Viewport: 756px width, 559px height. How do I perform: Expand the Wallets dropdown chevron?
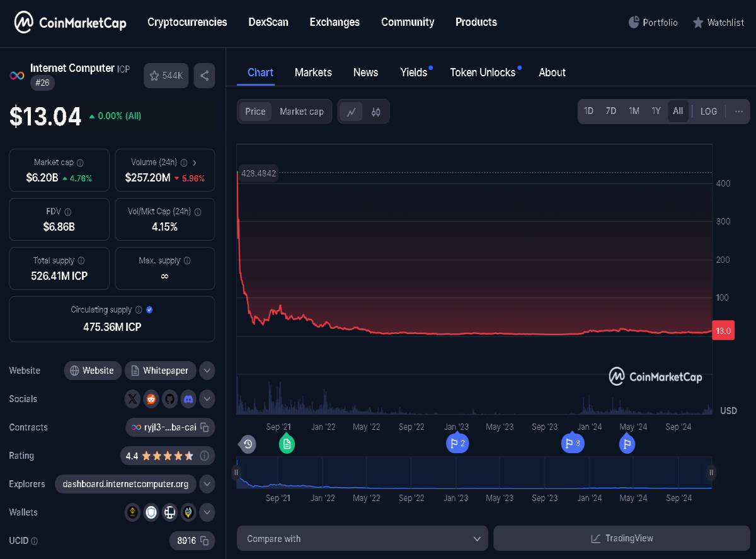click(207, 512)
